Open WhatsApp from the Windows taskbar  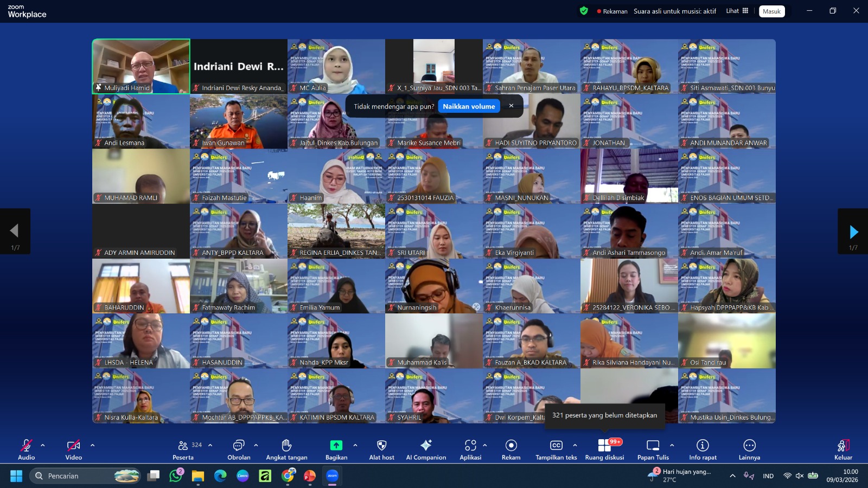(176, 476)
